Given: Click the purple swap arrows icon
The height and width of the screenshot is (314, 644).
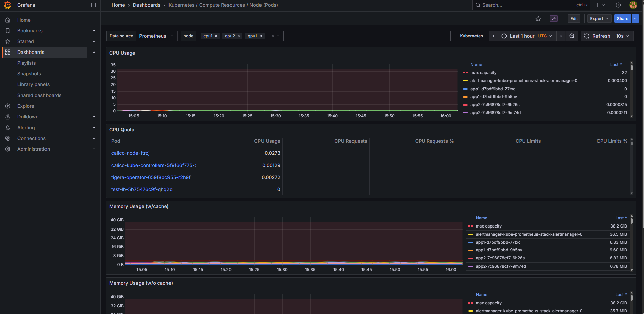Looking at the screenshot, I should click(x=554, y=19).
